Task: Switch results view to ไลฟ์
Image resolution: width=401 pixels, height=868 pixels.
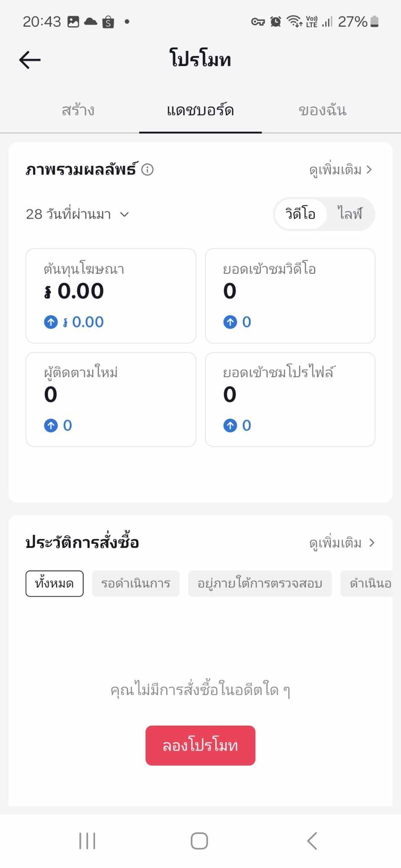Action: (x=350, y=214)
